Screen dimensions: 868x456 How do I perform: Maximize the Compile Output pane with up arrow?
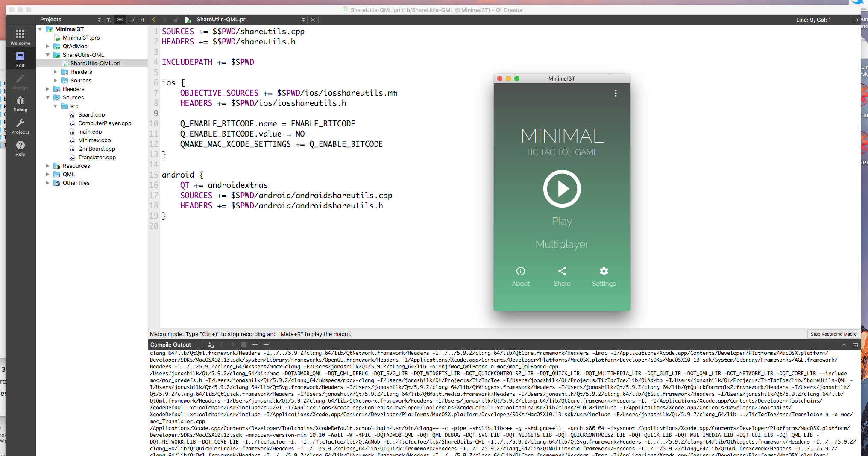coord(844,345)
